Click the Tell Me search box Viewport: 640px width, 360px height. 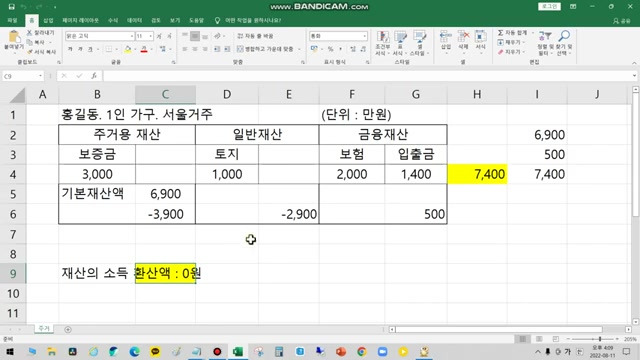pyautogui.click(x=248, y=20)
